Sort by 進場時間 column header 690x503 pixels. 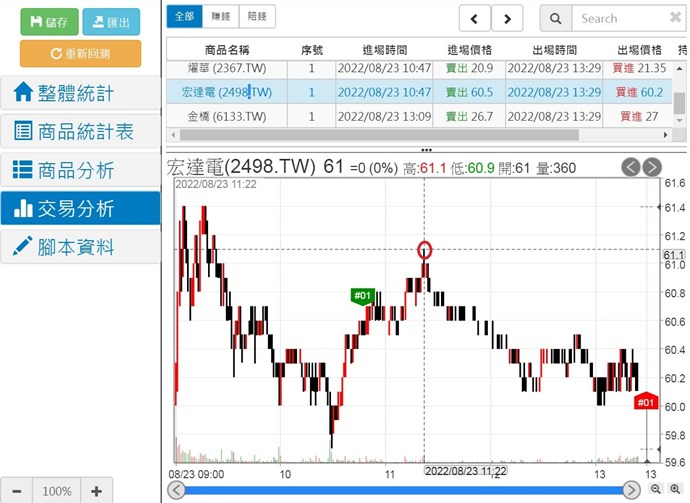point(385,50)
